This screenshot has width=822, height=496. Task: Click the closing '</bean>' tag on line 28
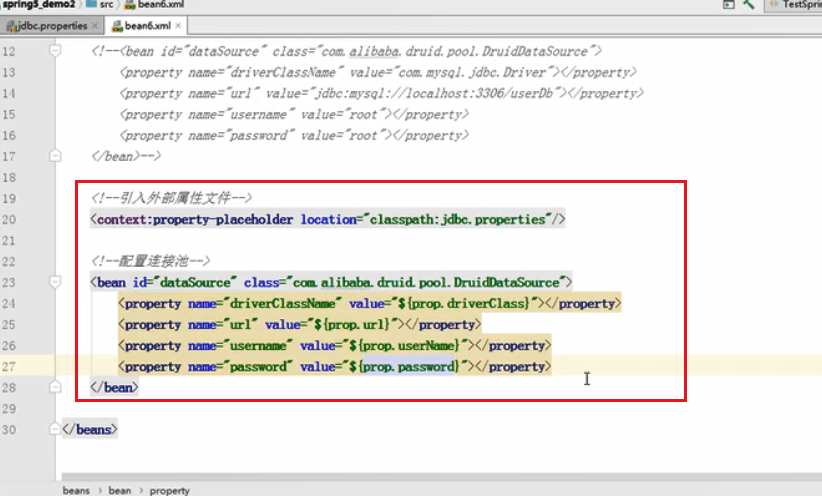click(x=114, y=387)
